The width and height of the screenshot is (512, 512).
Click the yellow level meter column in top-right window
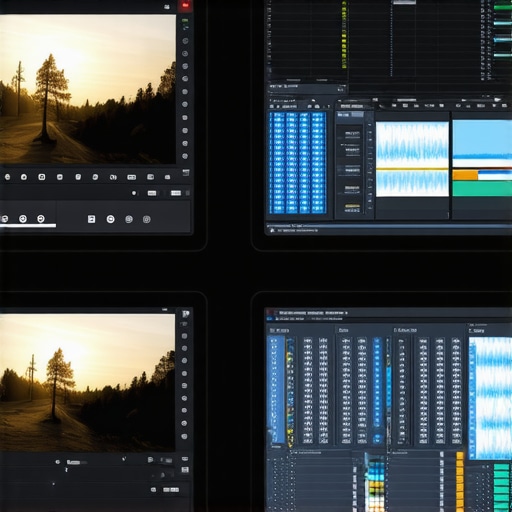coord(344,35)
